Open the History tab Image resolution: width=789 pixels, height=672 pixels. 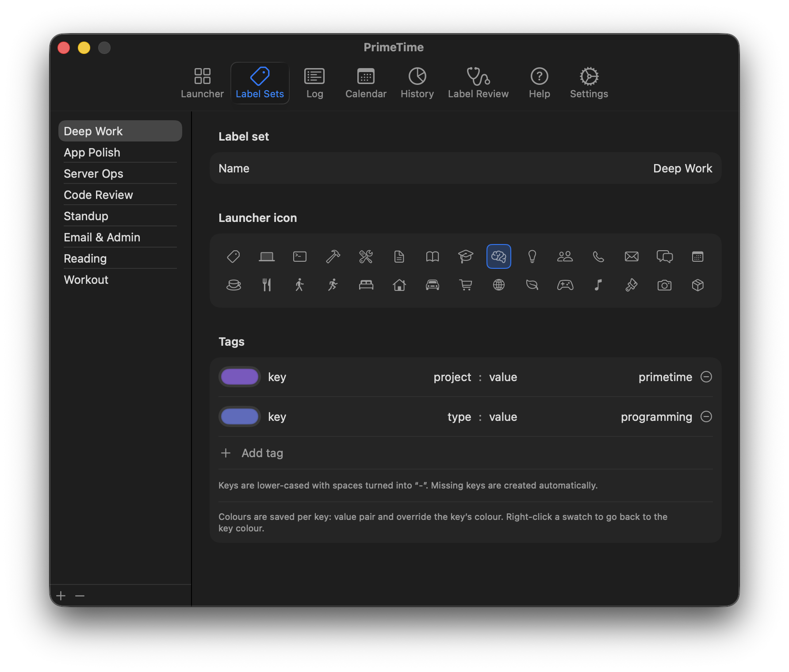coord(417,83)
